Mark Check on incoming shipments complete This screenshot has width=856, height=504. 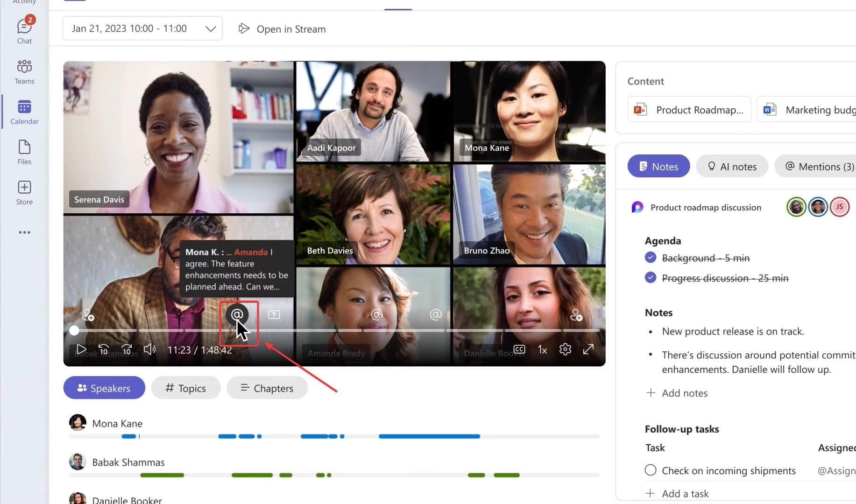[x=651, y=470]
